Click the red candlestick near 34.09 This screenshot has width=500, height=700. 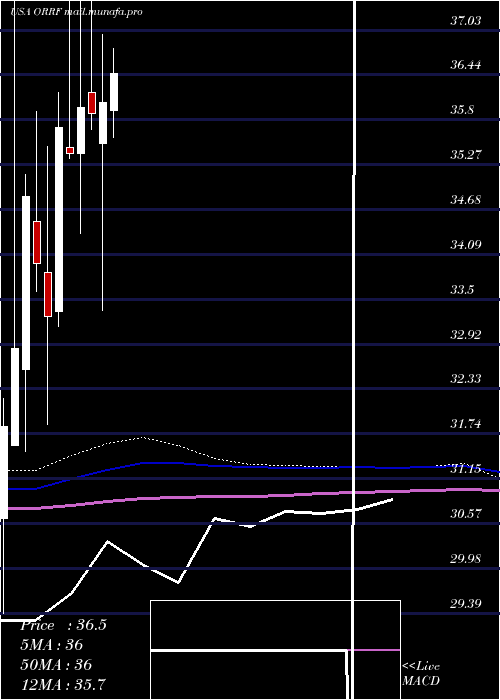click(37, 242)
